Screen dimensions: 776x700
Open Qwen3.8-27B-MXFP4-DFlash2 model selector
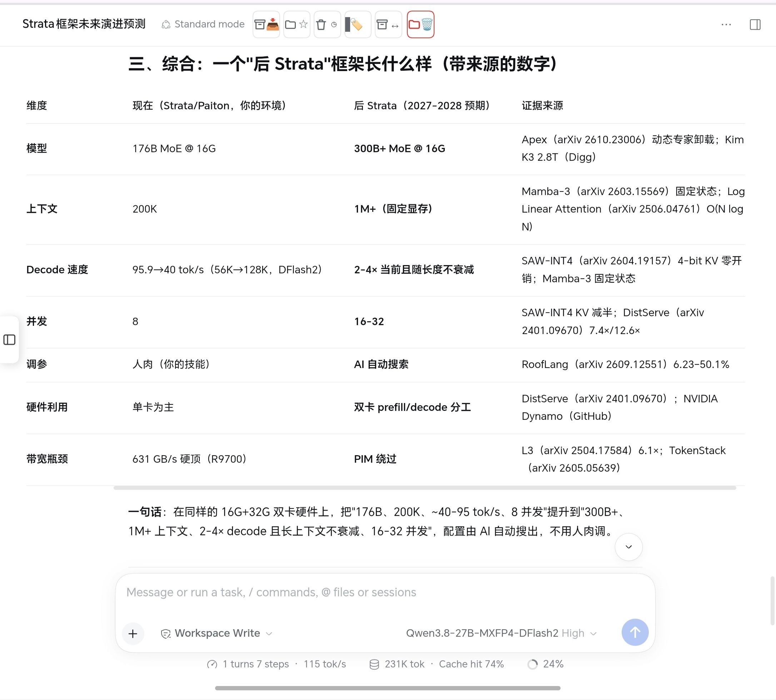point(501,634)
